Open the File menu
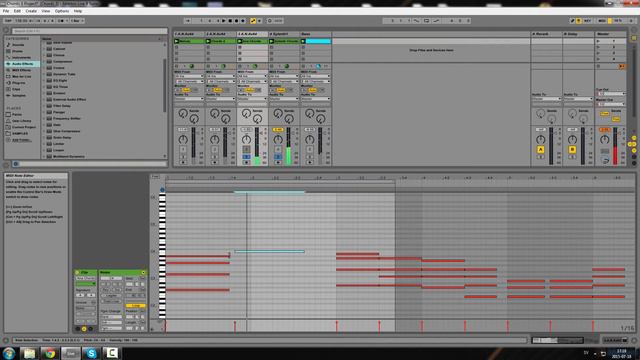 6,11
